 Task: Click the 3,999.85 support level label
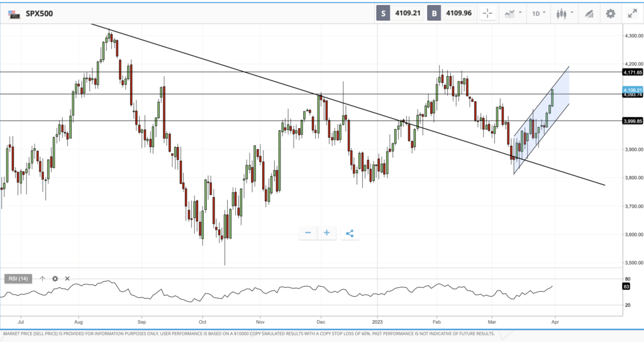click(x=632, y=121)
